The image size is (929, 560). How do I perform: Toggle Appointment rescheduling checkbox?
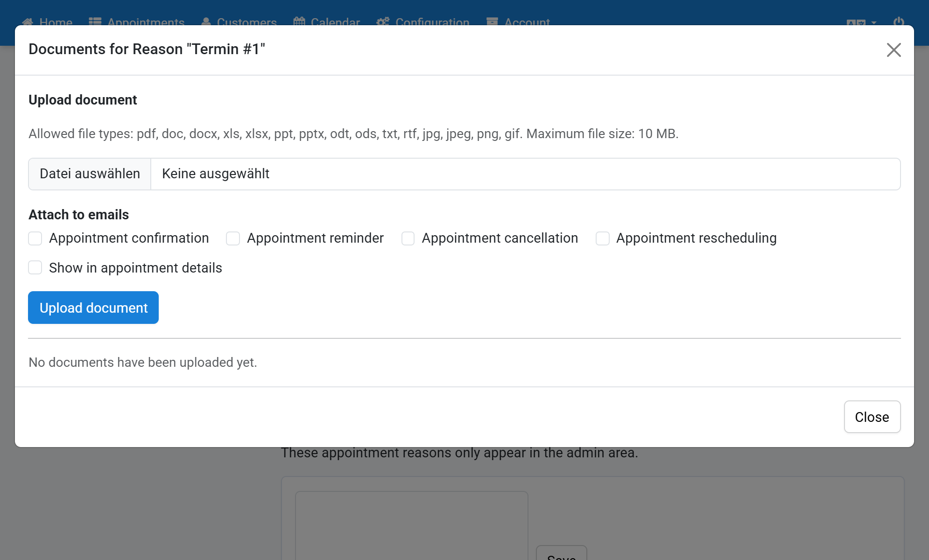603,238
